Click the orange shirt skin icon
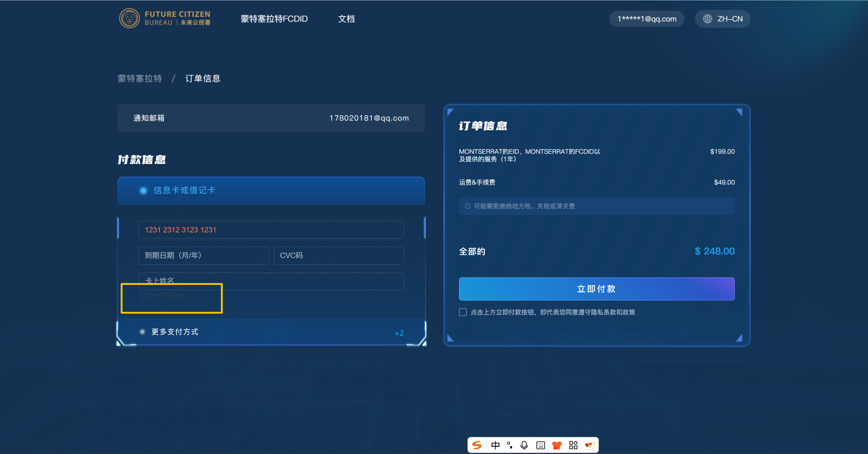Image resolution: width=868 pixels, height=454 pixels. pos(557,445)
